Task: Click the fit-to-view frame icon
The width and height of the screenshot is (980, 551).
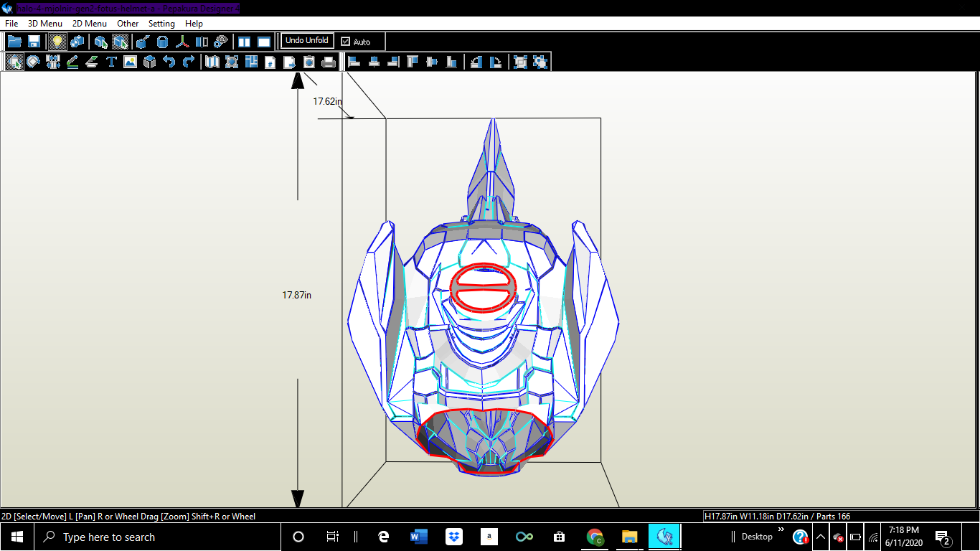Action: (232, 62)
